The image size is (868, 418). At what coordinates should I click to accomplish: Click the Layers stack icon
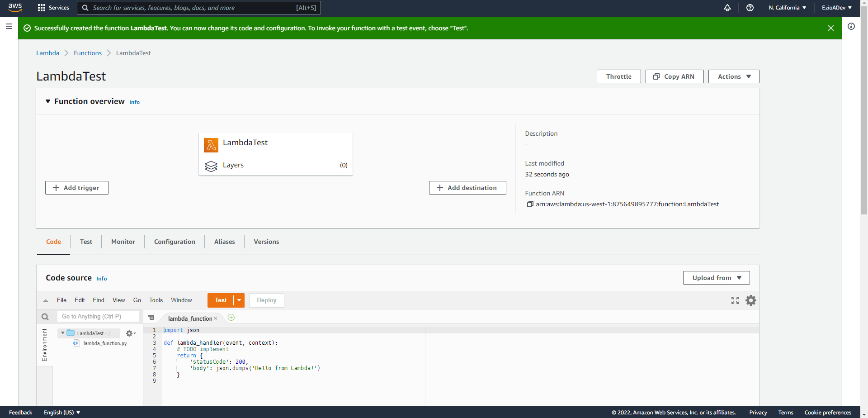point(211,166)
